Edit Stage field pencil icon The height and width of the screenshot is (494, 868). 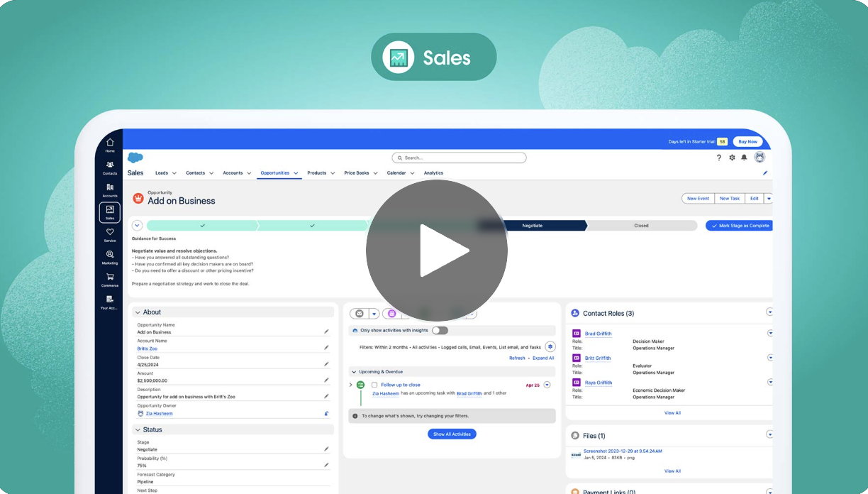326,449
